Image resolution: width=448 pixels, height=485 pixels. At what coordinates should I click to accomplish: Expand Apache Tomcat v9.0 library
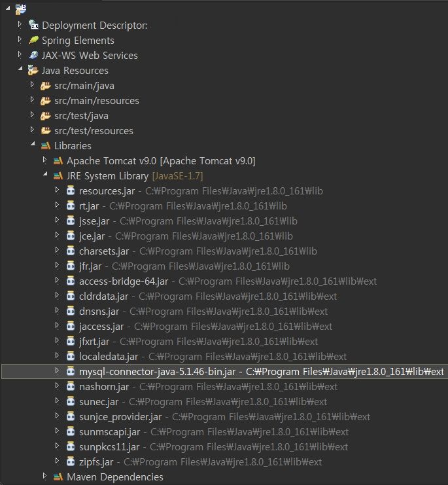click(44, 159)
